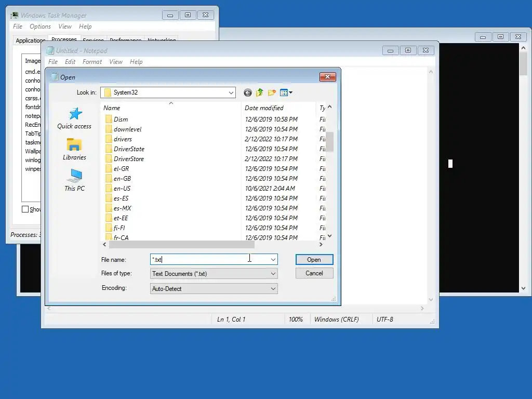Click the 100% zoom status in Notepad

click(x=296, y=320)
